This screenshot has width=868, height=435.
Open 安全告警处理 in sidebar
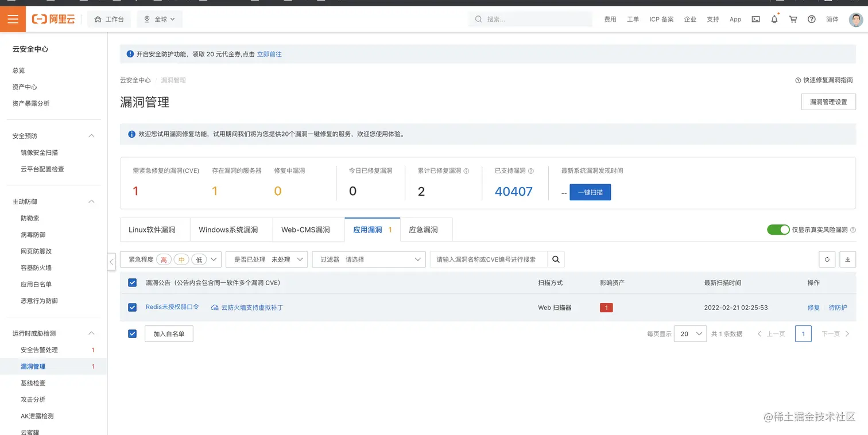[39, 350]
